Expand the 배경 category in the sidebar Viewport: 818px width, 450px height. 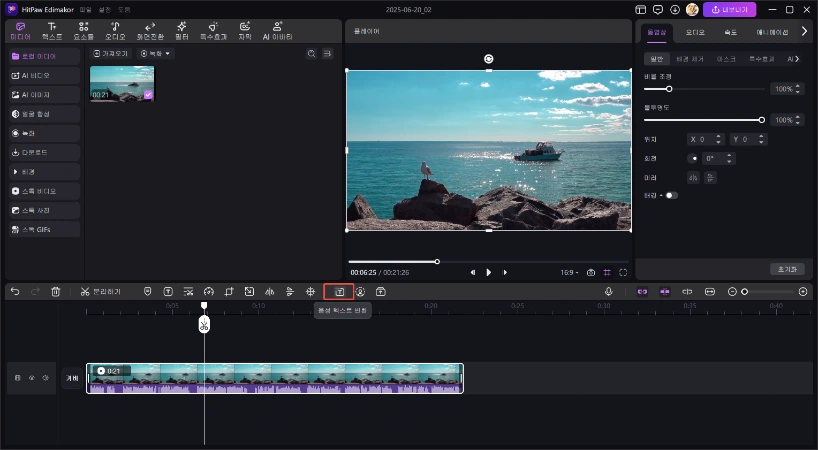point(44,172)
